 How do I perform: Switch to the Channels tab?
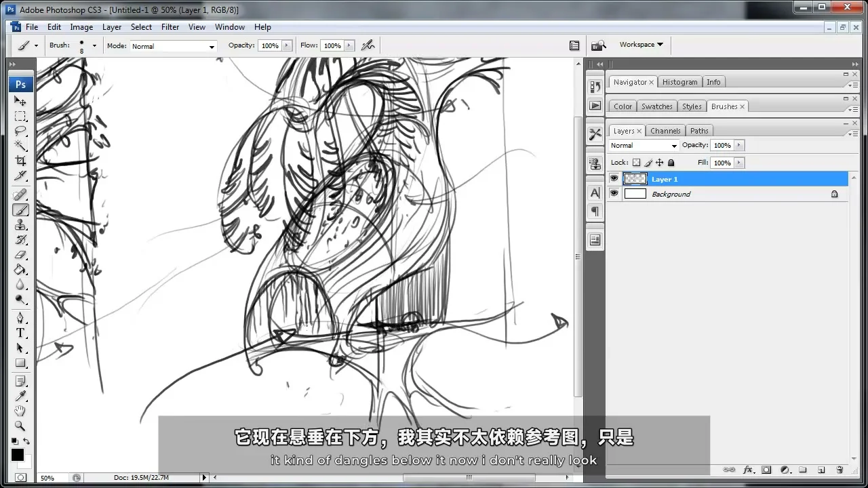(665, 131)
